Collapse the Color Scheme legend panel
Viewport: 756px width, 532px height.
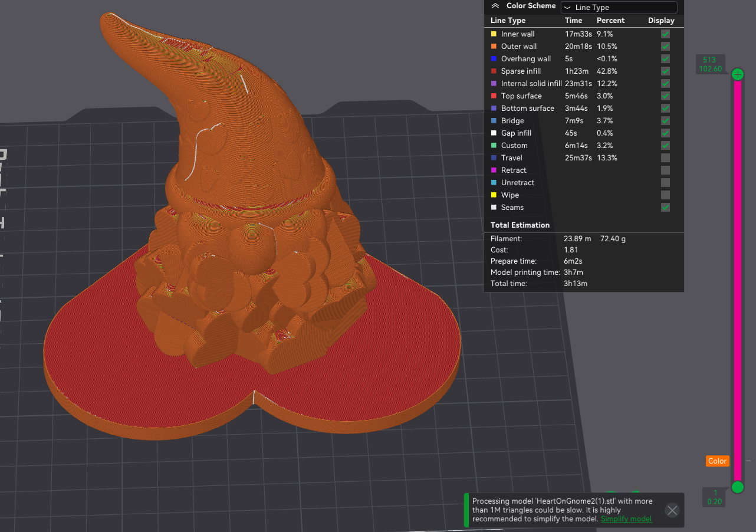point(495,6)
